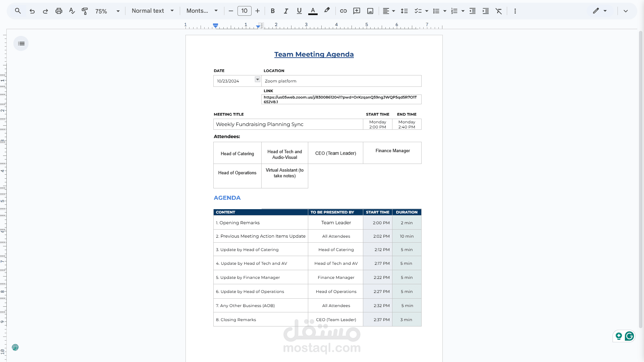Viewport: 644px width, 362px height.
Task: Open the text color picker
Action: tap(313, 11)
